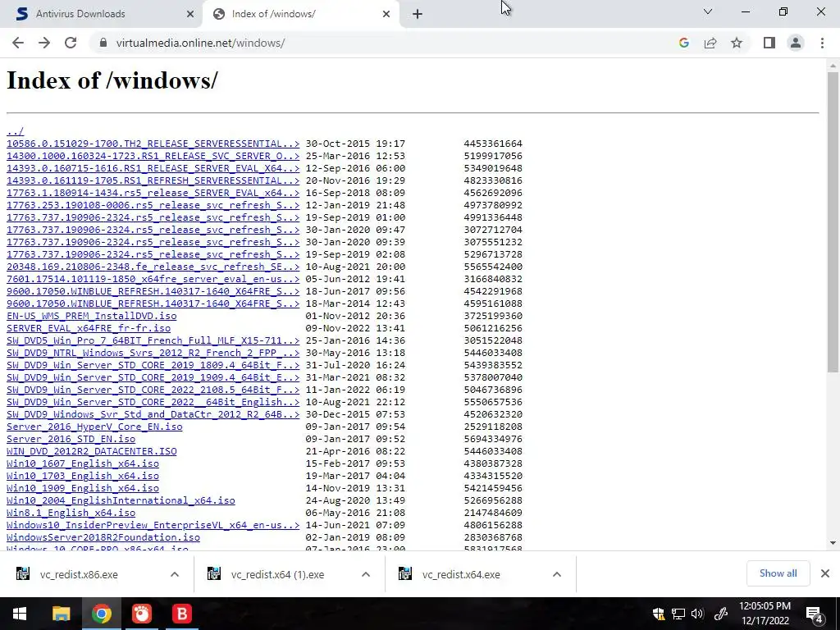
Task: Open SERVER_EVAL_x64FRE_fr-fr.iso link
Action: [89, 328]
